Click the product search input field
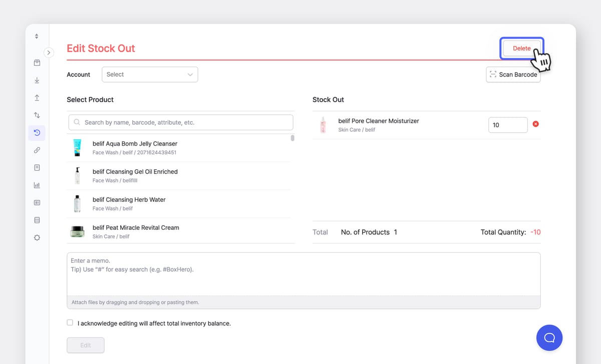The image size is (601, 364). pyautogui.click(x=180, y=122)
